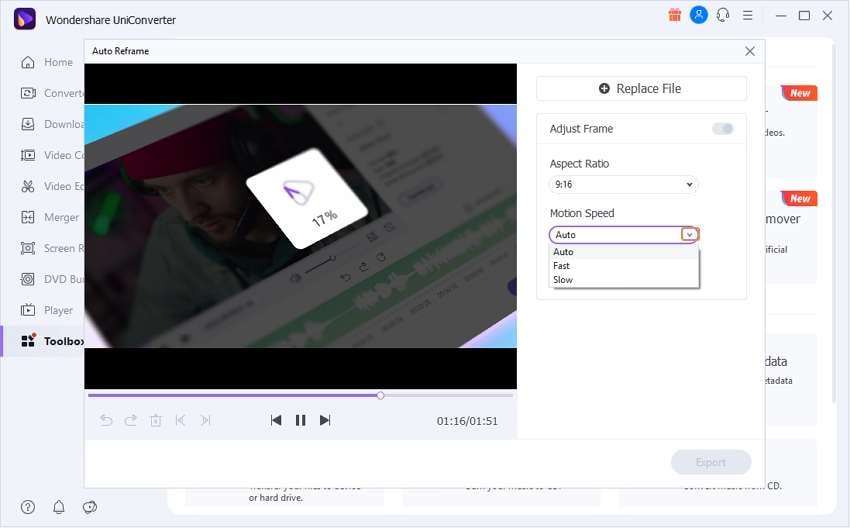
Task: Collapse the Motion Speed dropdown arrow
Action: point(690,235)
